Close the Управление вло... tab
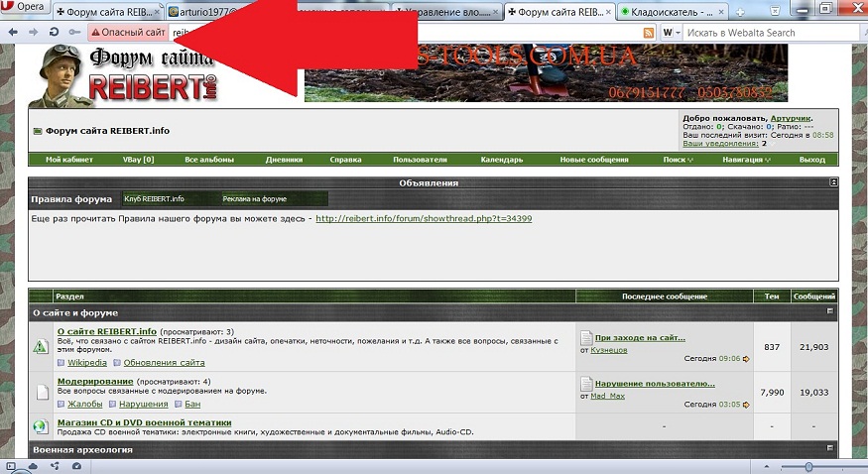This screenshot has height=474, width=868. pos(495,12)
